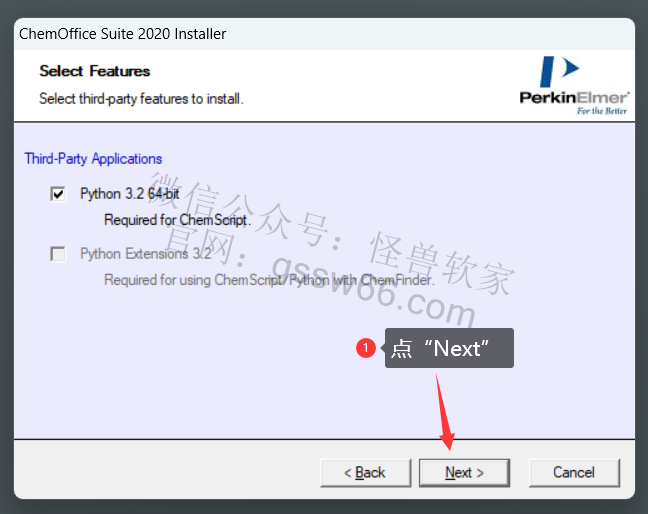This screenshot has width=648, height=514.
Task: Cancel the ChemOffice installation
Action: [574, 473]
